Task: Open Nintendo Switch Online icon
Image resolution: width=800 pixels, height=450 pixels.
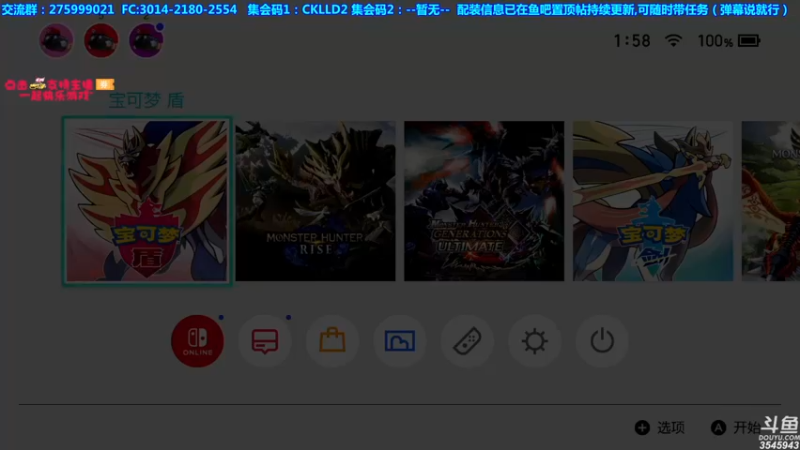Action: coord(197,341)
